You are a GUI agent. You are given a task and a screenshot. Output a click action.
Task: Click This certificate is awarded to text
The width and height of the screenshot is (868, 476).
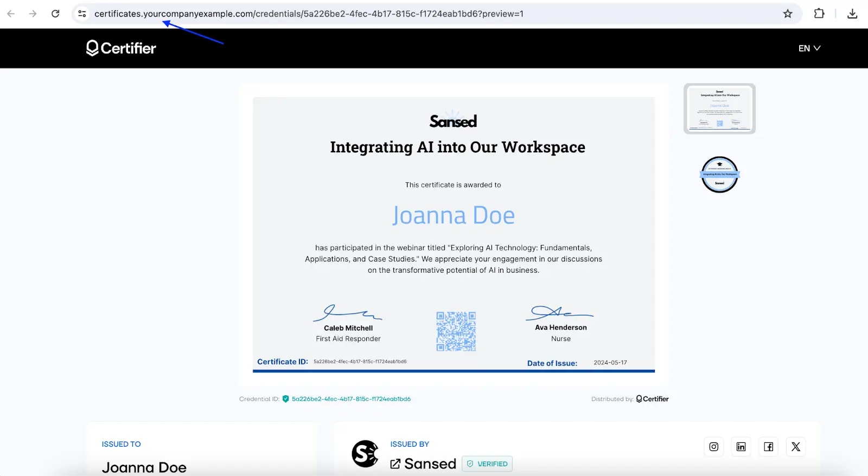point(453,185)
